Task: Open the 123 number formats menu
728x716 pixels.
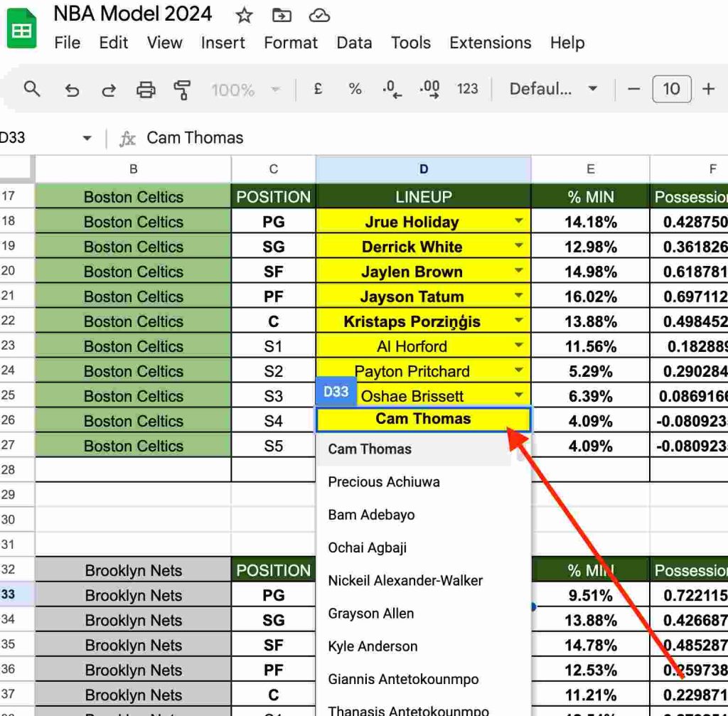Action: pyautogui.click(x=467, y=89)
